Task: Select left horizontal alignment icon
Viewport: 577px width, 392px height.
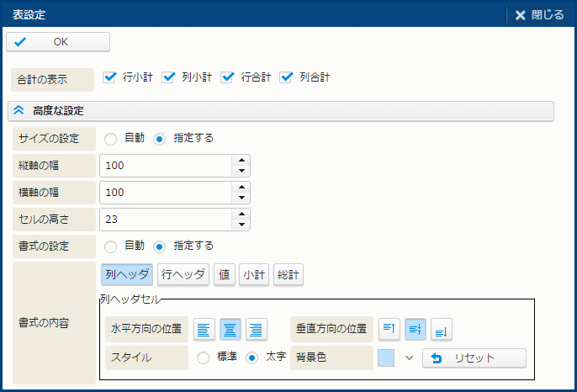Action: coord(204,330)
